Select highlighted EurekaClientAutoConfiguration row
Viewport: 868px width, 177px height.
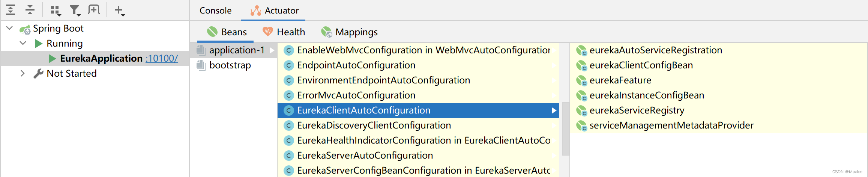pyautogui.click(x=418, y=110)
